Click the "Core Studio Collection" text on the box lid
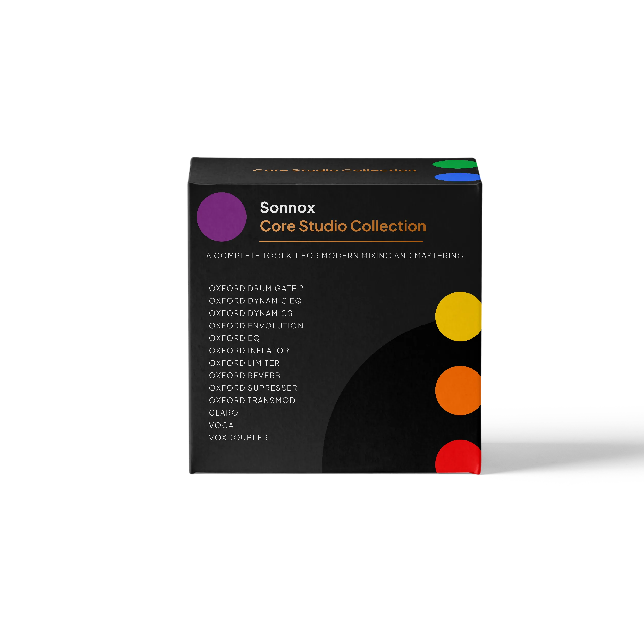Image resolution: width=644 pixels, height=644 pixels. 335,170
